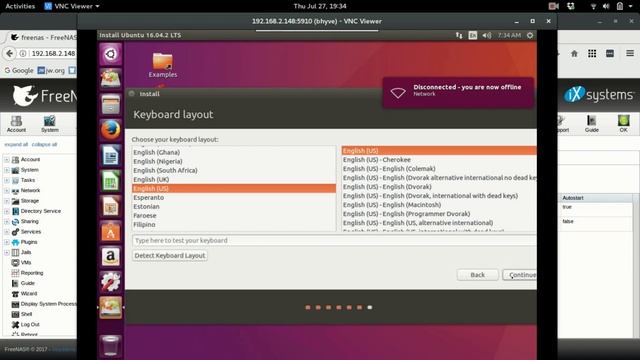Open FreeNAS Guide toolbar icon
This screenshot has height=360, width=640.
tap(591, 124)
